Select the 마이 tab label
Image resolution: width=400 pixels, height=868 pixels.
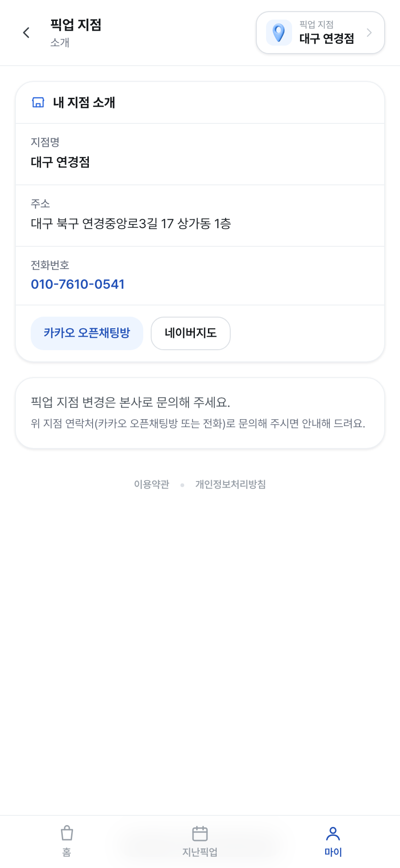coord(333,852)
